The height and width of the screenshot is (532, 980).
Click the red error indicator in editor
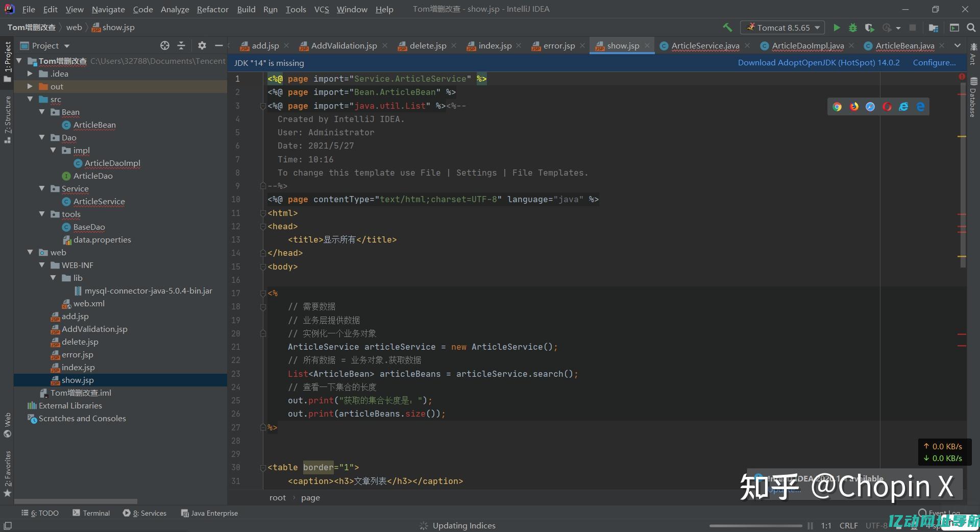click(962, 77)
